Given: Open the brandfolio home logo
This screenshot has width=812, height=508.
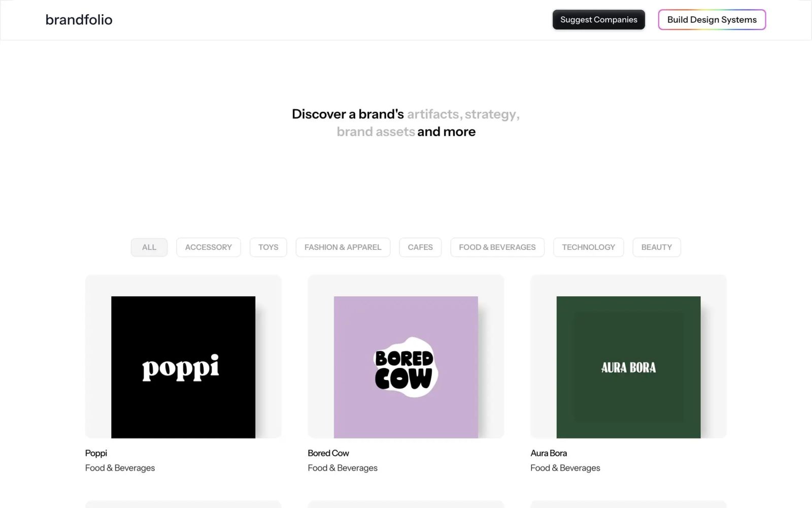Looking at the screenshot, I should click(79, 20).
